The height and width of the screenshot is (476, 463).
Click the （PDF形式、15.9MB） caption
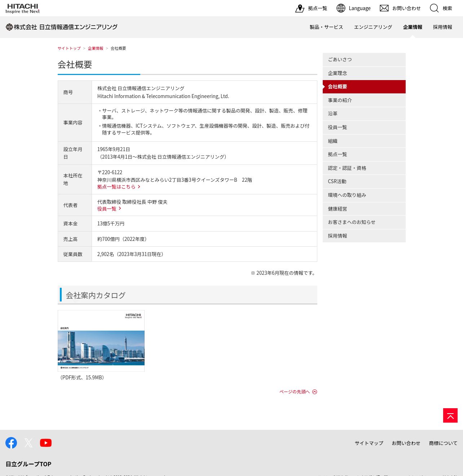pyautogui.click(x=82, y=378)
